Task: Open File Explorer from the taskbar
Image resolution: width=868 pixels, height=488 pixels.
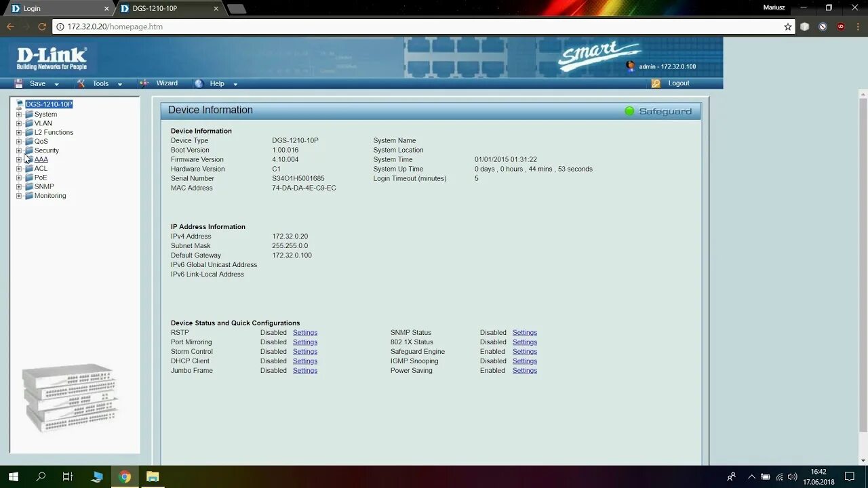Action: [x=153, y=476]
